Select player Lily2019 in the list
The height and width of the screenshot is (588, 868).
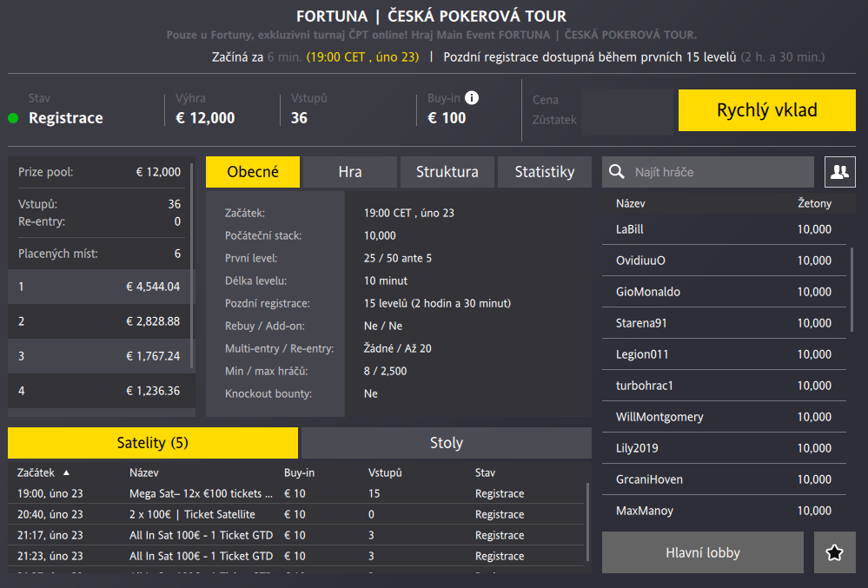tap(724, 448)
